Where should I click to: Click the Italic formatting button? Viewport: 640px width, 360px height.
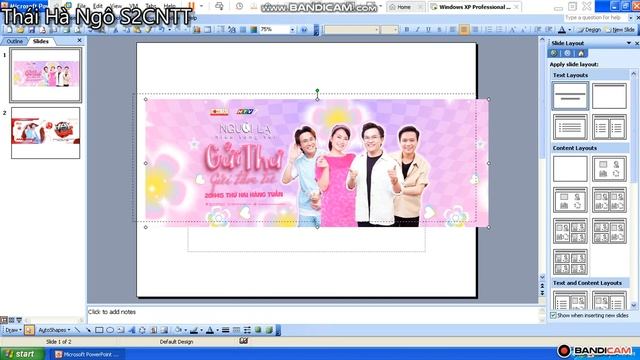pyautogui.click(x=417, y=30)
